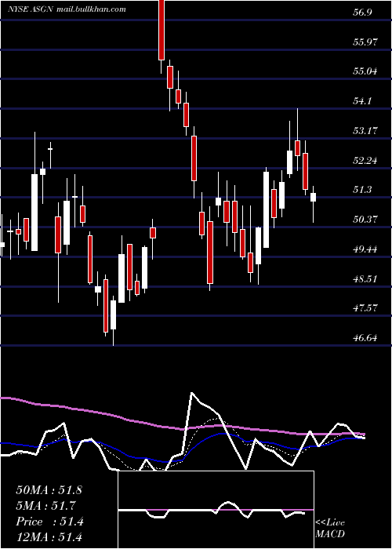Select the 46.64 price axis label

[365, 338]
